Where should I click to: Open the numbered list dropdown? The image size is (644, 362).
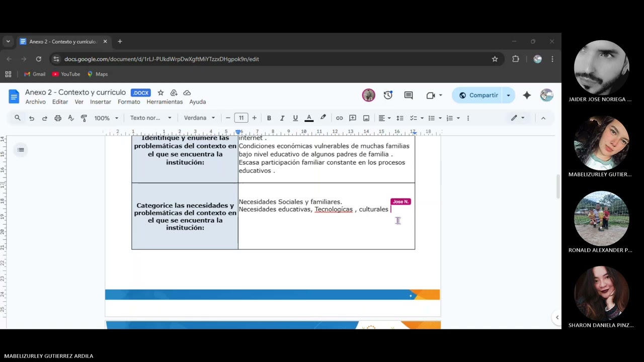click(x=453, y=118)
